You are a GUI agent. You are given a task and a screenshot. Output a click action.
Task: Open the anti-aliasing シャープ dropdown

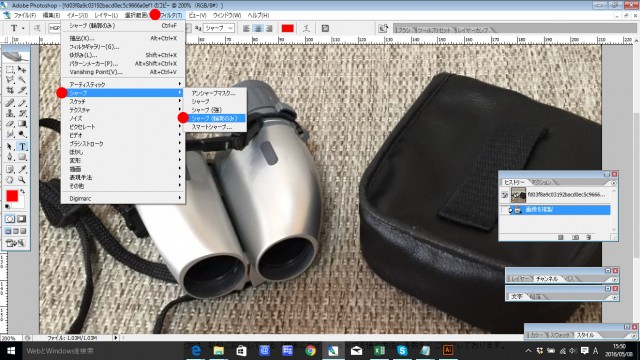click(x=219, y=28)
